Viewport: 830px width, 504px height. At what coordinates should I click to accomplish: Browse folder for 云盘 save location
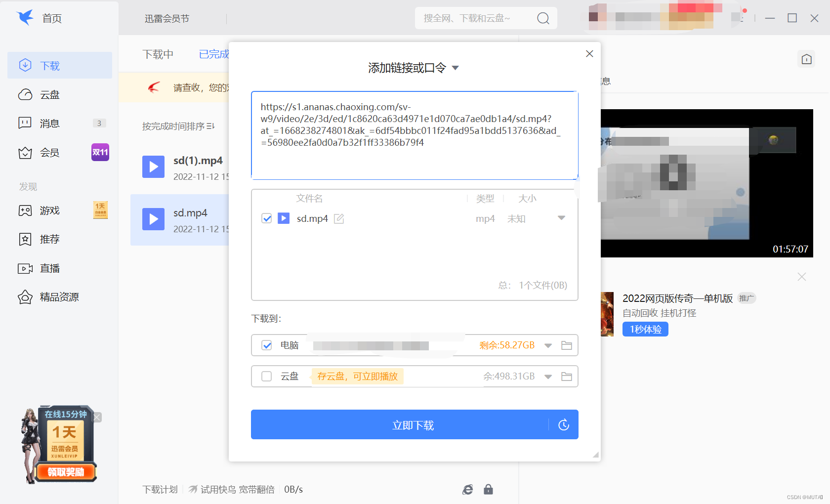pos(567,377)
